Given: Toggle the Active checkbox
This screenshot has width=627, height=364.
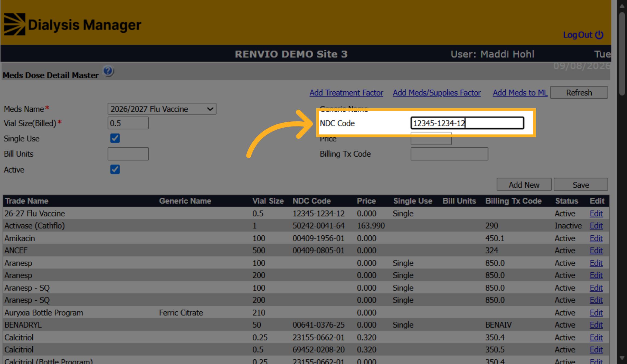Looking at the screenshot, I should click(115, 169).
